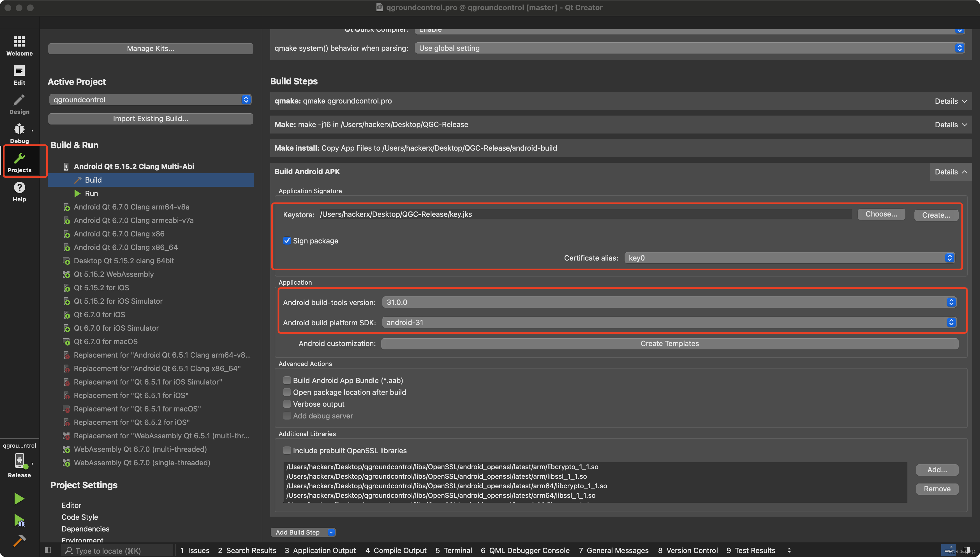The width and height of the screenshot is (980, 557).
Task: Enable Build Android App Bundle (*.aab)
Action: tap(287, 380)
